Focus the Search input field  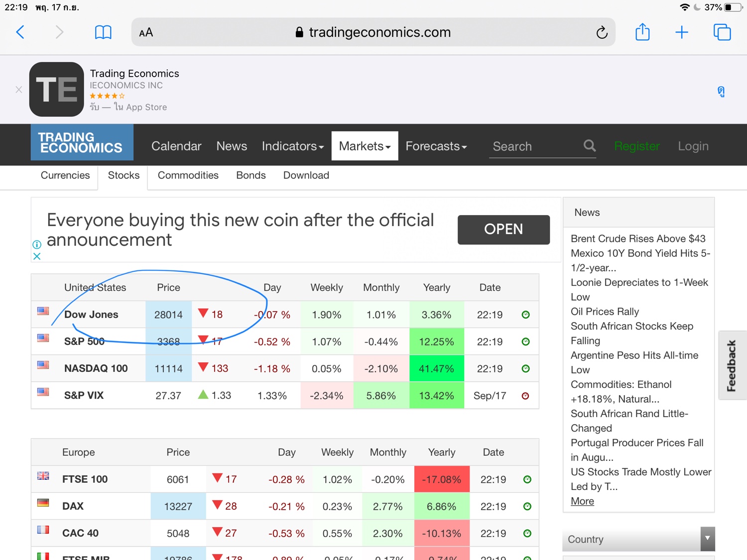pos(535,146)
